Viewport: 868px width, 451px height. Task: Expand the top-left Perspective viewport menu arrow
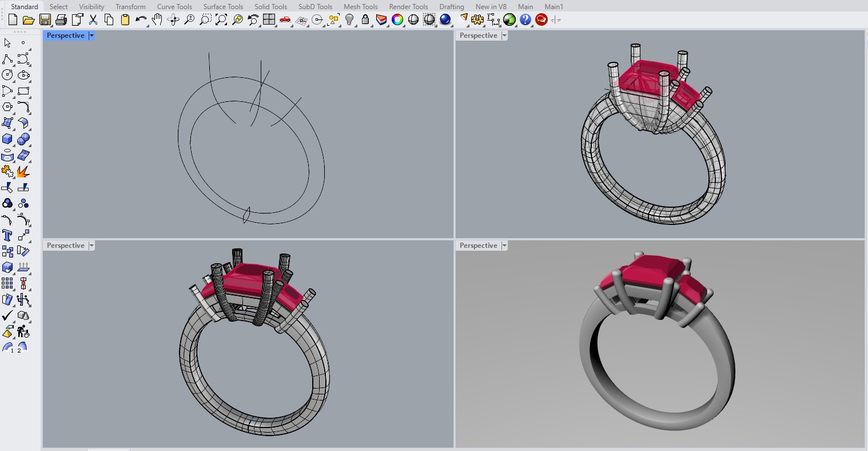coord(91,35)
